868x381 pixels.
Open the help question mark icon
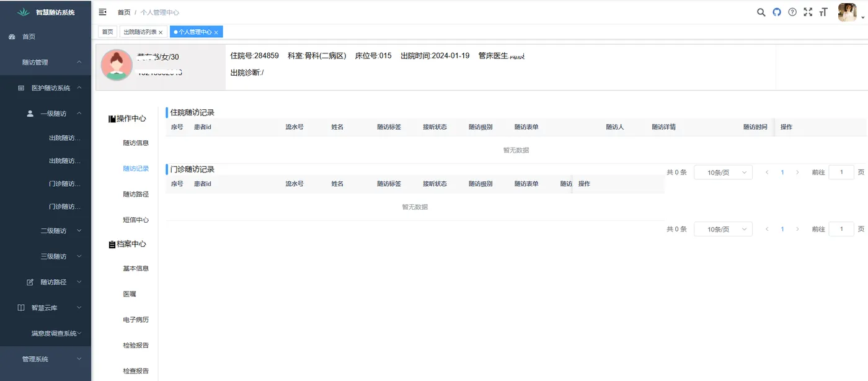pos(792,12)
